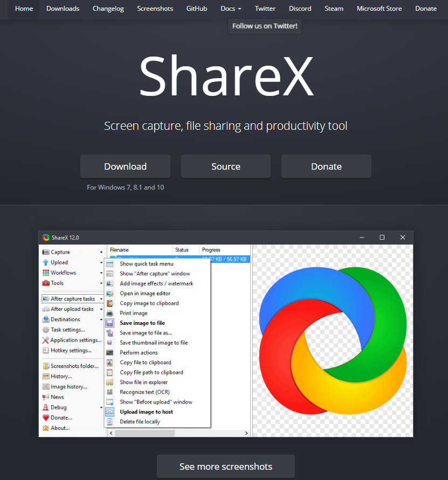Toggle Show quick task menu option
Screen dimensions: 448x480
(157, 263)
